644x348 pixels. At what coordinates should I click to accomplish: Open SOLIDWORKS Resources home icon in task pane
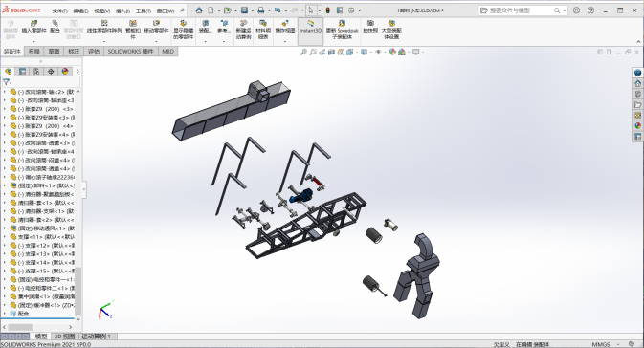(x=637, y=83)
